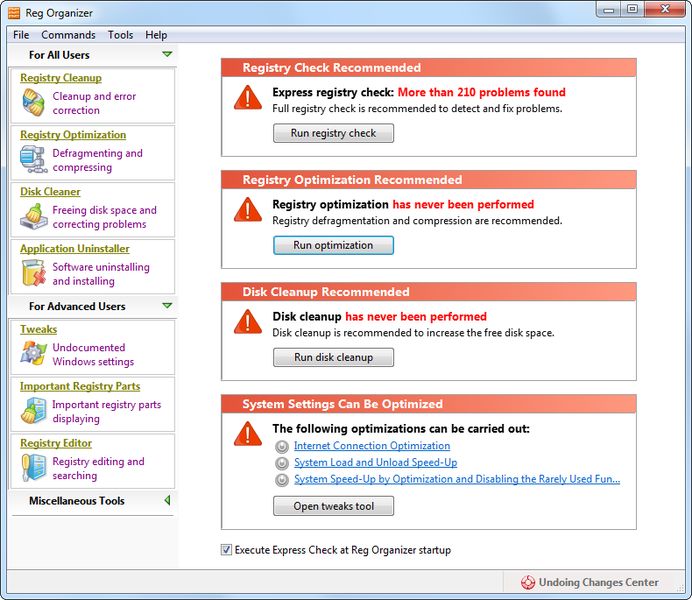Open the Registry Editor heading link
This screenshot has width=692, height=600.
coord(56,443)
